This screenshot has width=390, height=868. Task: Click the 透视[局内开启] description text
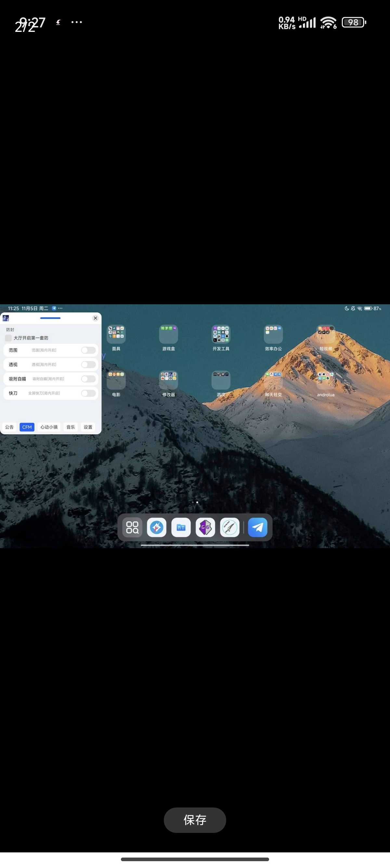(44, 364)
